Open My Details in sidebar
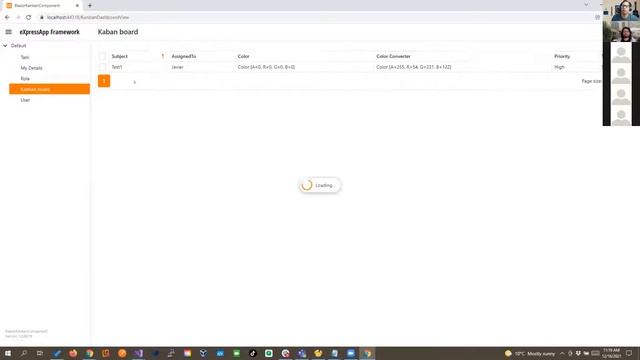 (x=31, y=68)
